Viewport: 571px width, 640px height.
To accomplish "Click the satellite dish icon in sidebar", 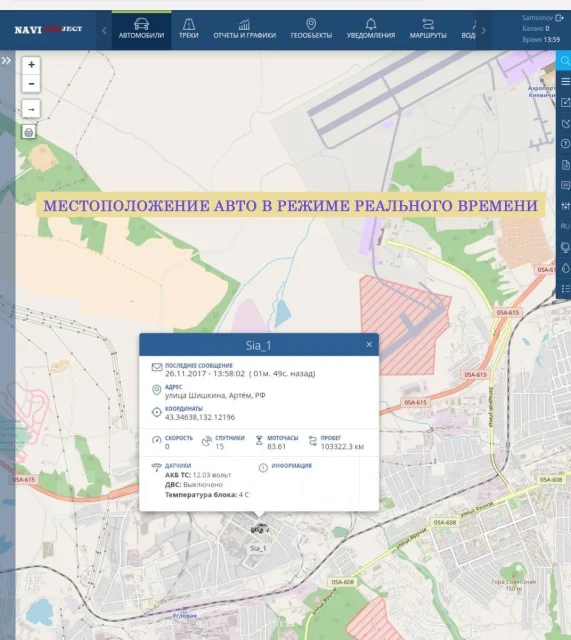I will (564, 123).
